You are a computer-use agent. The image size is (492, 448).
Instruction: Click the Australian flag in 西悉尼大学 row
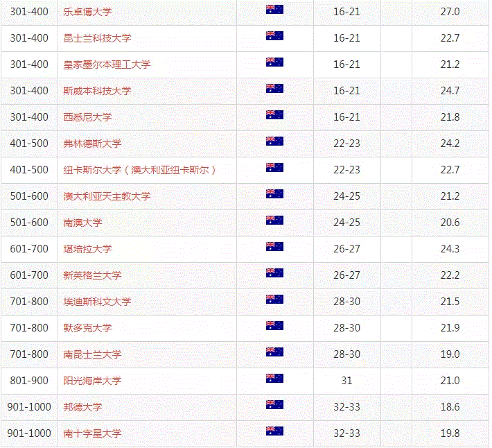point(274,115)
